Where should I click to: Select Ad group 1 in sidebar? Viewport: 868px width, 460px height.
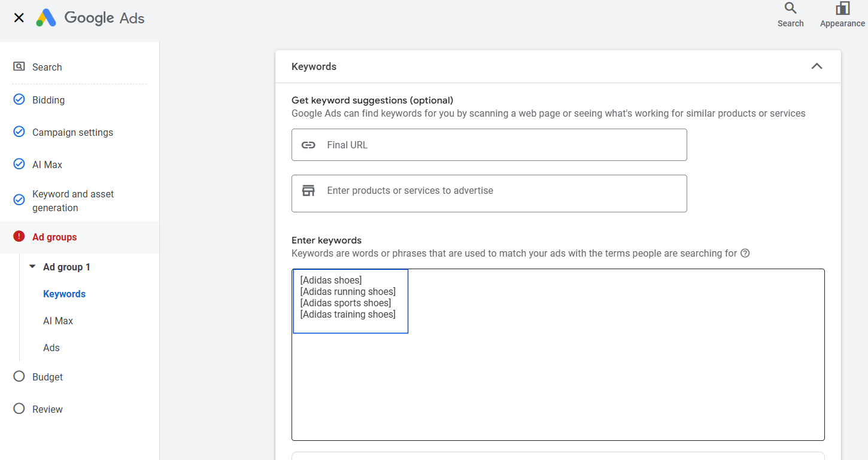pos(66,267)
